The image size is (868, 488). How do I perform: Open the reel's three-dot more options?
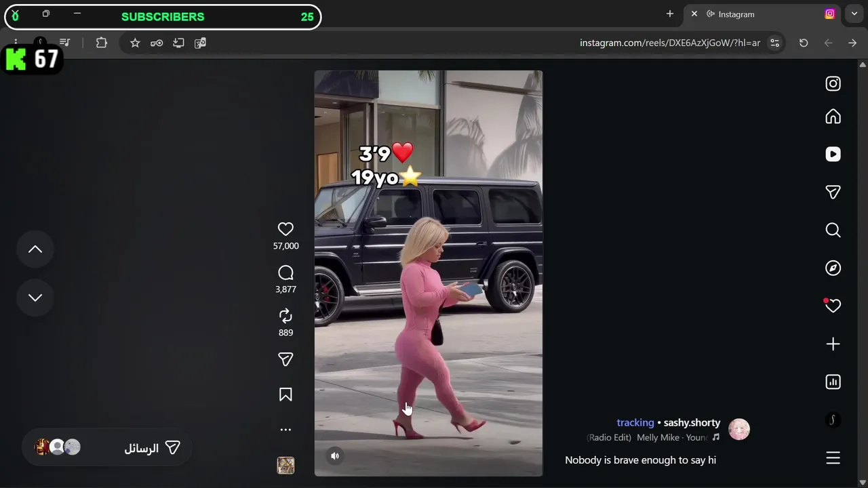[x=285, y=430]
